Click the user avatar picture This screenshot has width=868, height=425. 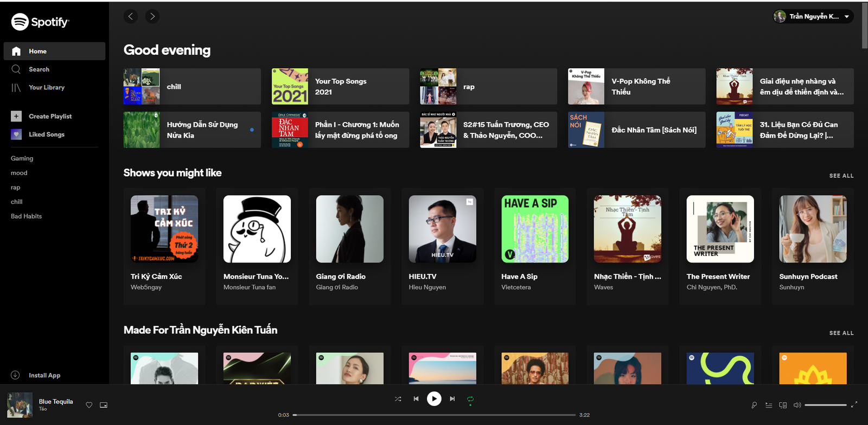click(780, 16)
